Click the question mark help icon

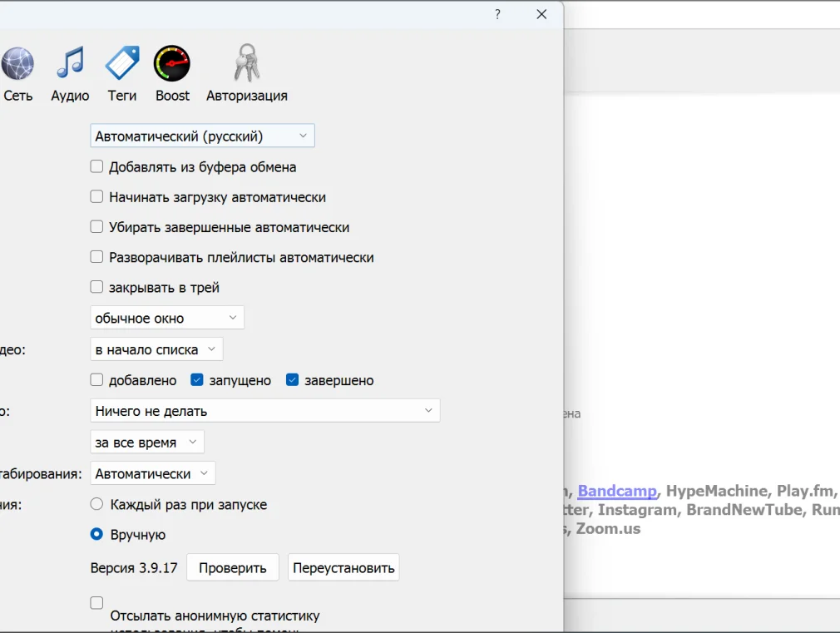point(497,14)
